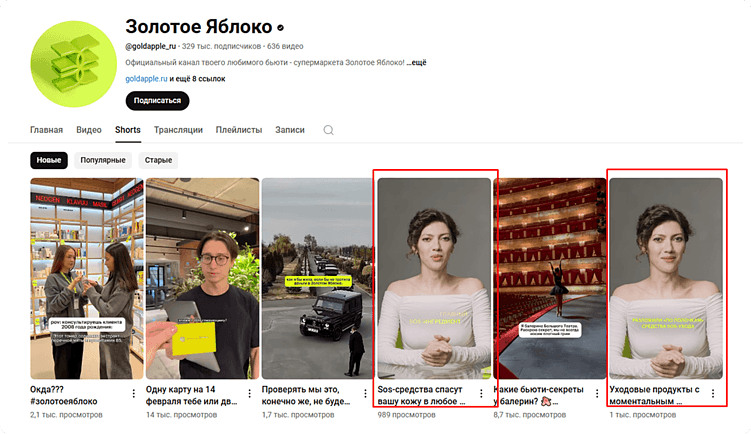
Task: Click the title Sos-средства спасут вашу кожу
Action: (421, 395)
